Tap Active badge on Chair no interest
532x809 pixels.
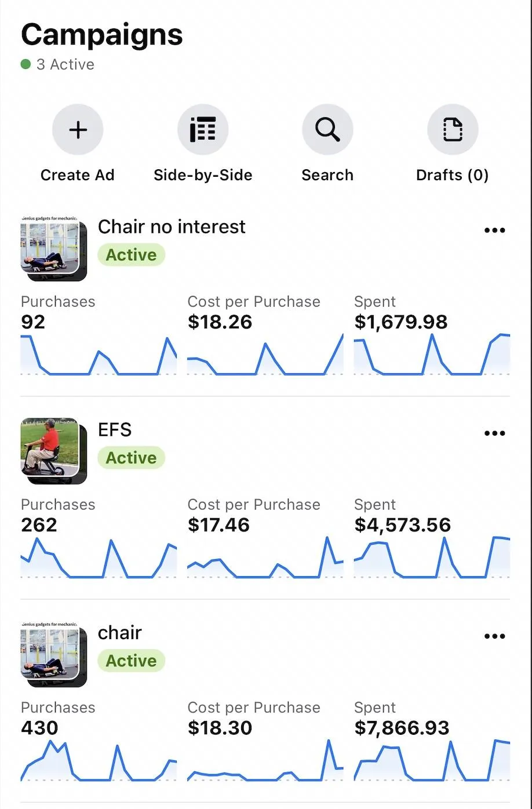pos(132,255)
